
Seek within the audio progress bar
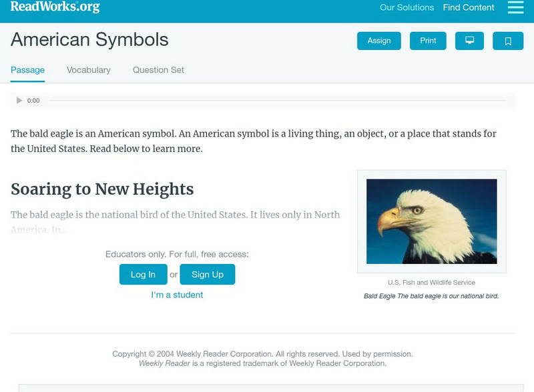pyautogui.click(x=277, y=101)
